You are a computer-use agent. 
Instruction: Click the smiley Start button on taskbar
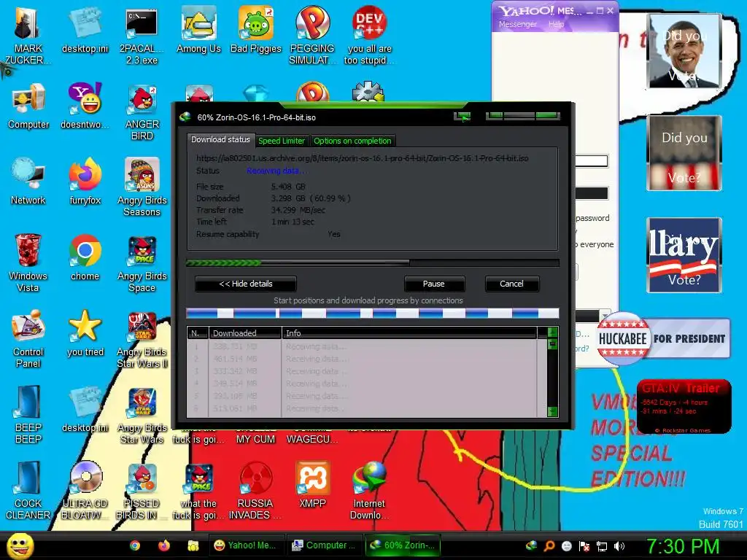(20, 545)
